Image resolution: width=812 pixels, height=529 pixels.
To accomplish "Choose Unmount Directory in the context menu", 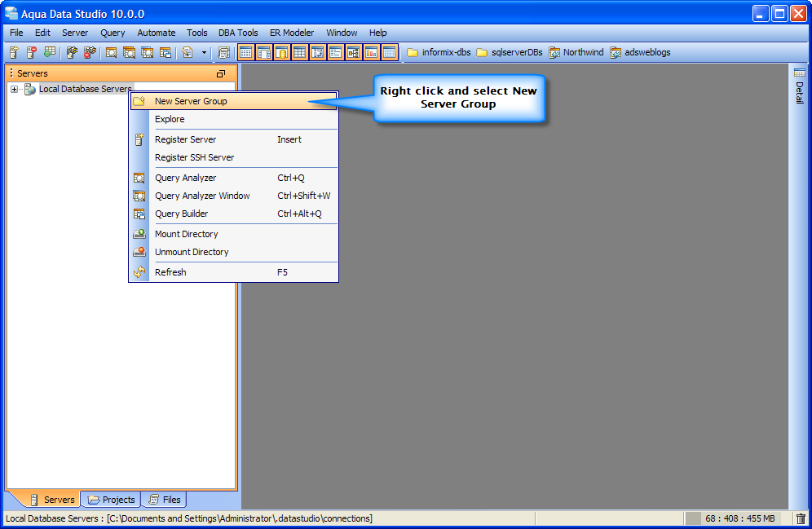I will (x=233, y=252).
